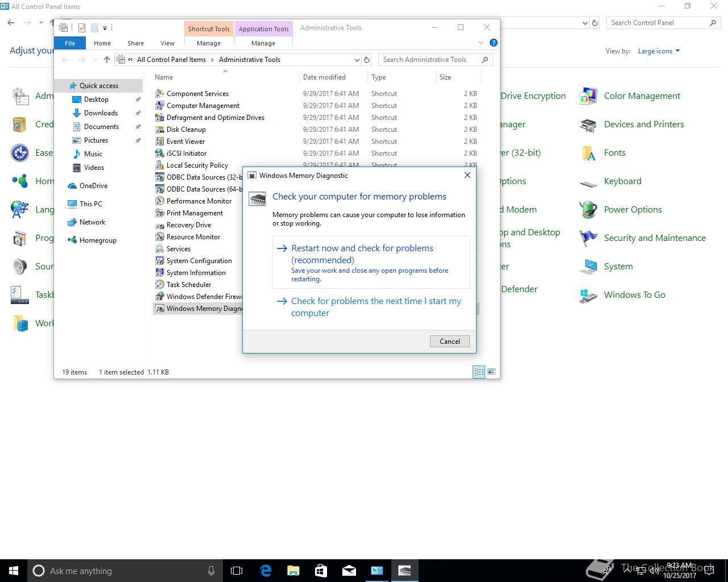Open Mail app from taskbar
This screenshot has height=582, width=728.
[x=349, y=571]
